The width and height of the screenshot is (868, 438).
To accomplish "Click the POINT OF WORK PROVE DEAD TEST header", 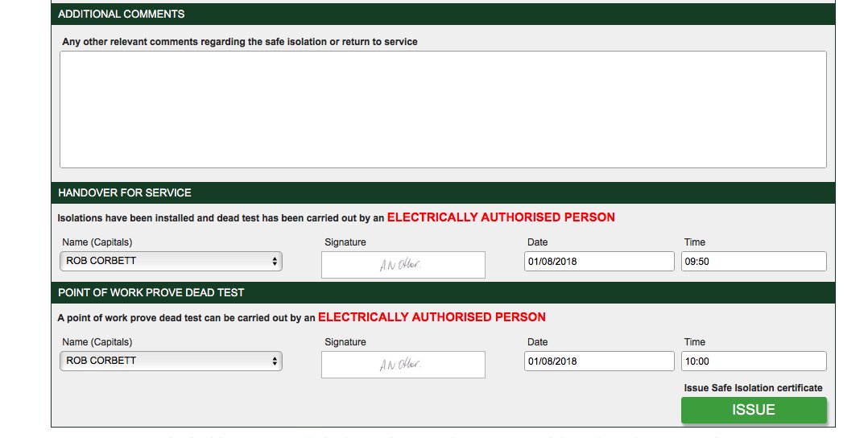I will click(443, 292).
